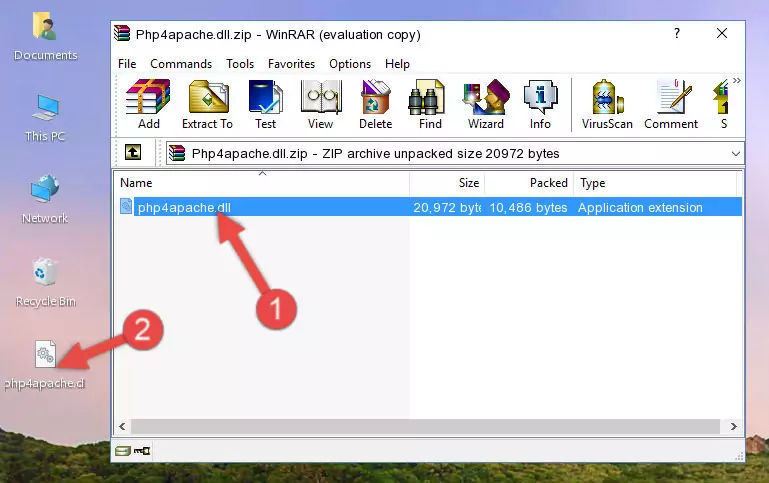Viewport: 769px width, 483px height.
Task: Run the Test archive tool
Action: coord(265,104)
